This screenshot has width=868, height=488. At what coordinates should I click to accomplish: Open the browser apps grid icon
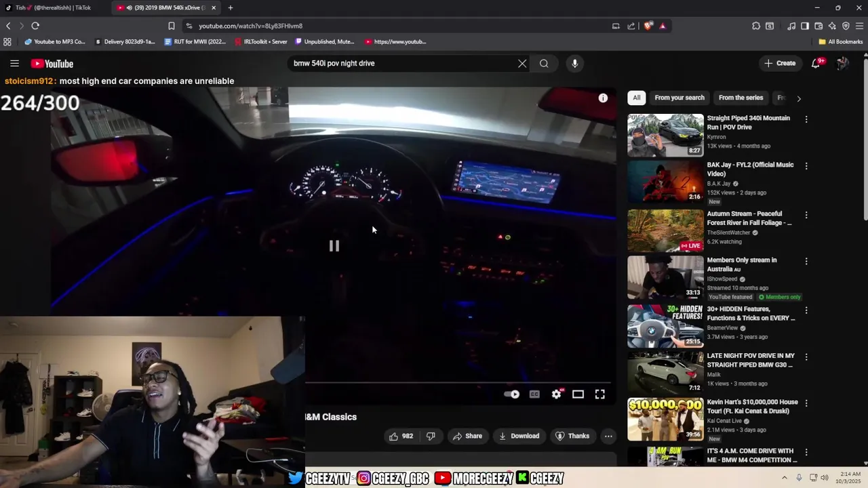click(7, 41)
